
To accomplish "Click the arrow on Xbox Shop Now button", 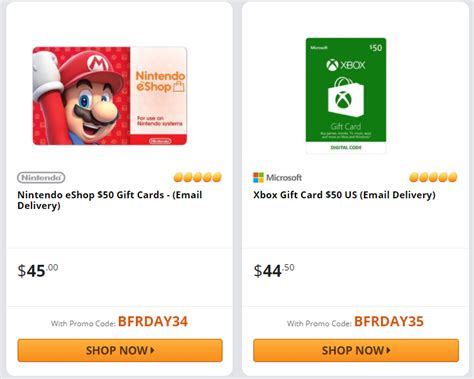I will pos(388,350).
